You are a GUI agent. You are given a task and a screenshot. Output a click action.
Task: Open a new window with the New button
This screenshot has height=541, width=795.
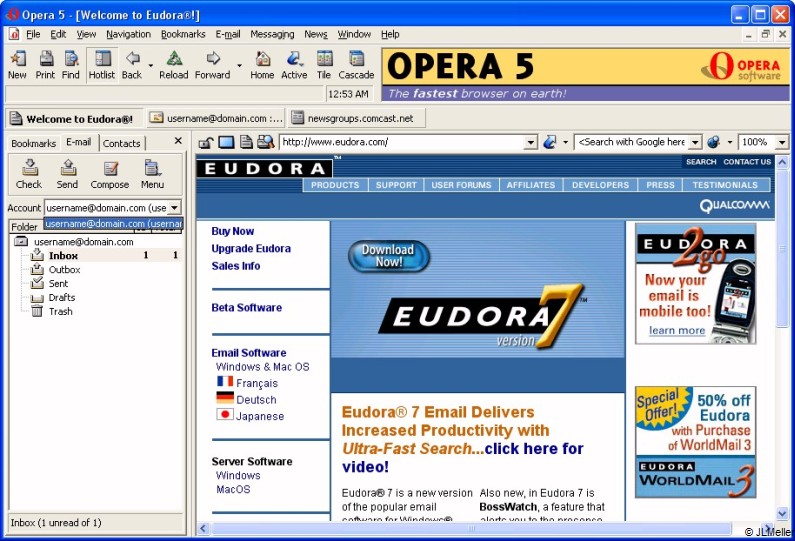17,65
